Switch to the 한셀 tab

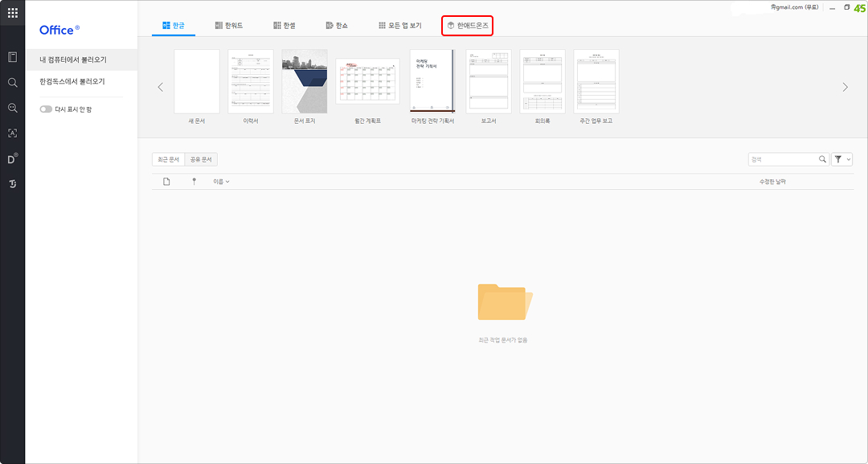pyautogui.click(x=284, y=26)
